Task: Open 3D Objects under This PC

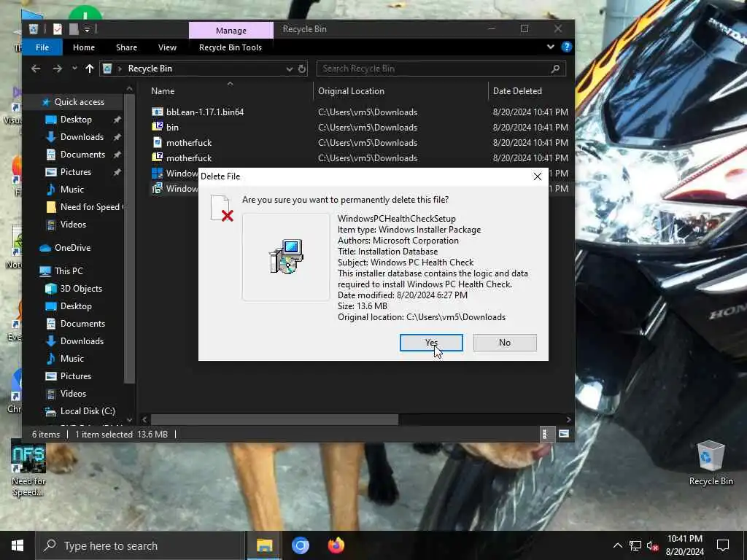Action: [x=81, y=289]
